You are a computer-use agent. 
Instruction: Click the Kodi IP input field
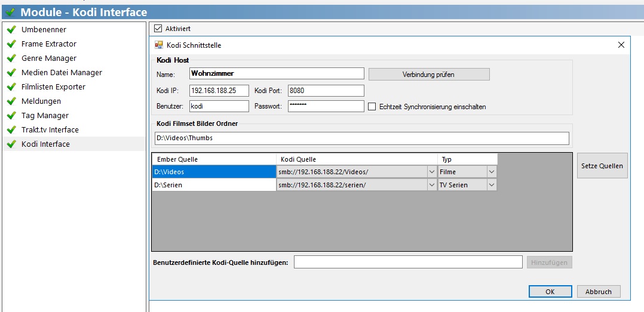pyautogui.click(x=219, y=91)
